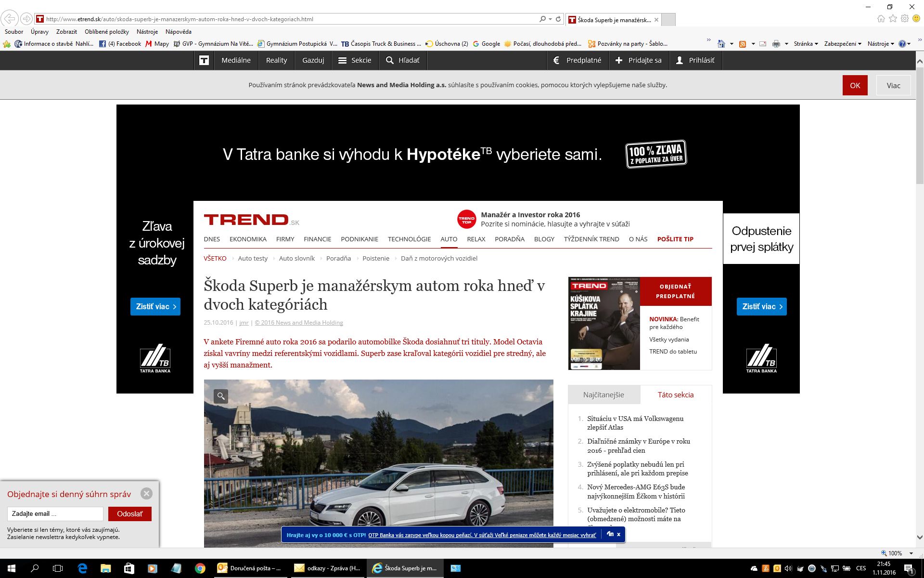Click the Hľadať search link

[x=403, y=60]
